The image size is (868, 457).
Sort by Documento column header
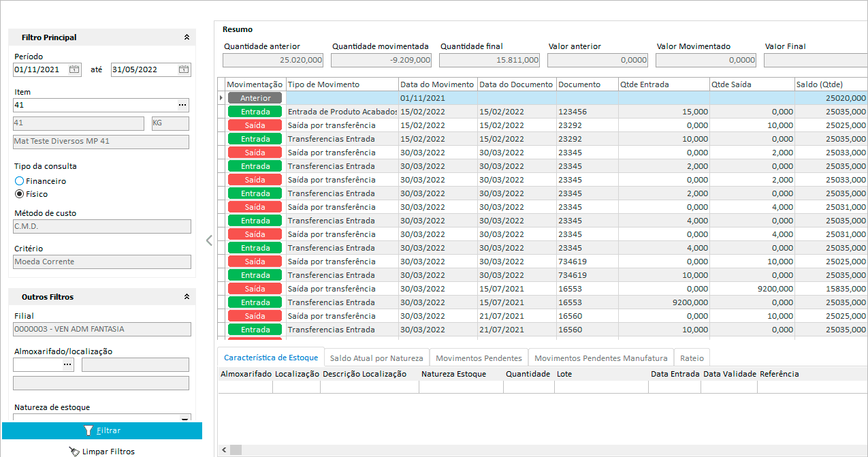[587, 84]
